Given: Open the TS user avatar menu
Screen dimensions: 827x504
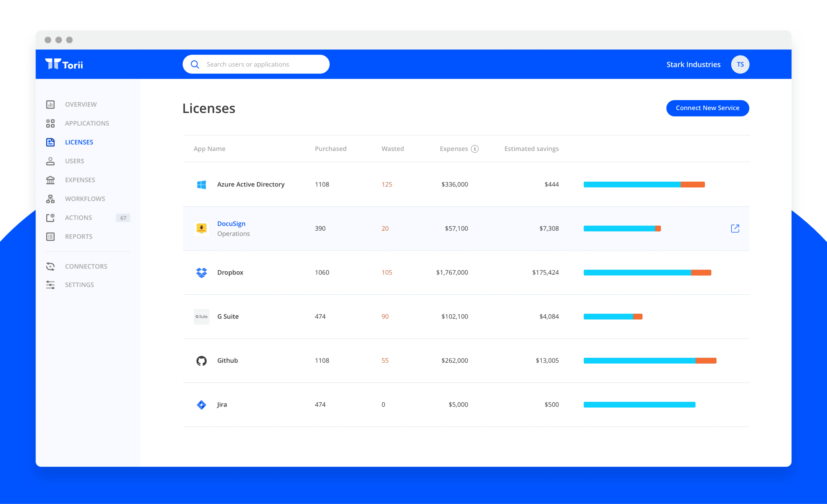Looking at the screenshot, I should 740,65.
